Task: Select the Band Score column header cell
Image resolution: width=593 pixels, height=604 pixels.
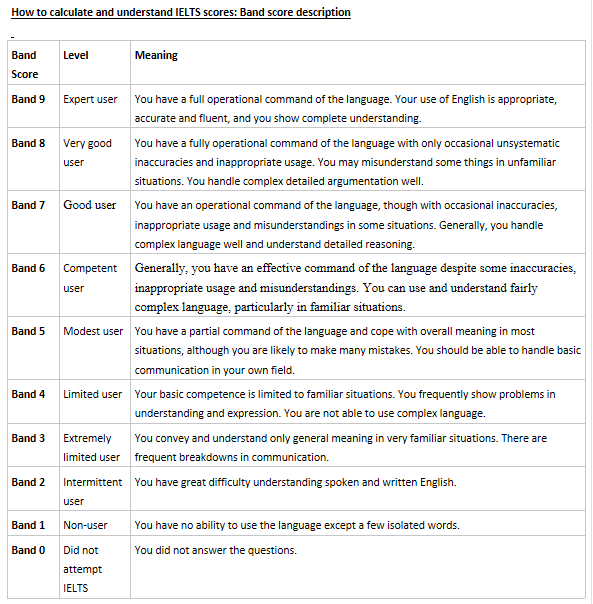Action: pyautogui.click(x=34, y=63)
